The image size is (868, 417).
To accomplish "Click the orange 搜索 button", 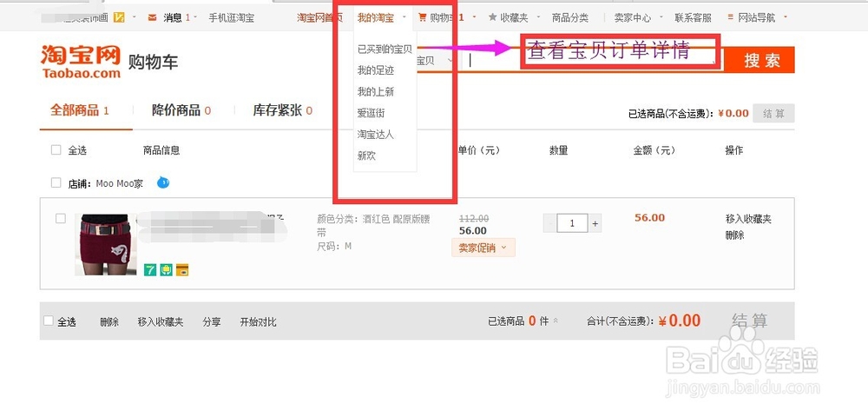I will (760, 60).
